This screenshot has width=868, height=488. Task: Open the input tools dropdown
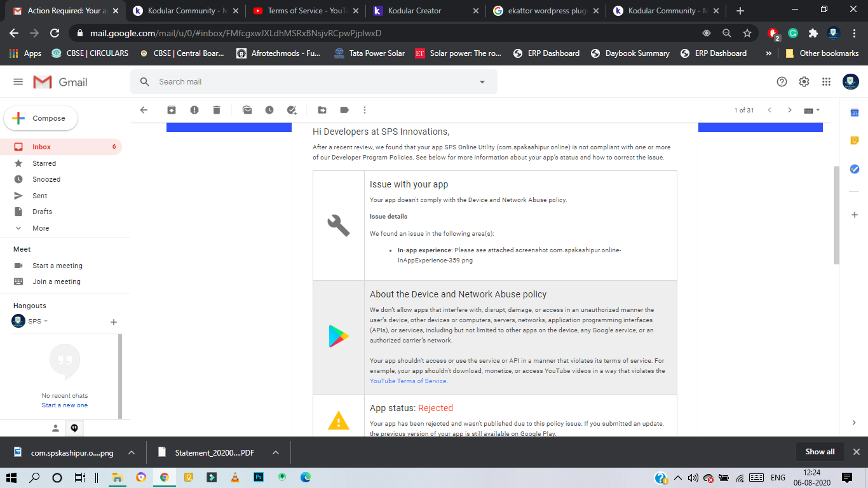pos(812,110)
